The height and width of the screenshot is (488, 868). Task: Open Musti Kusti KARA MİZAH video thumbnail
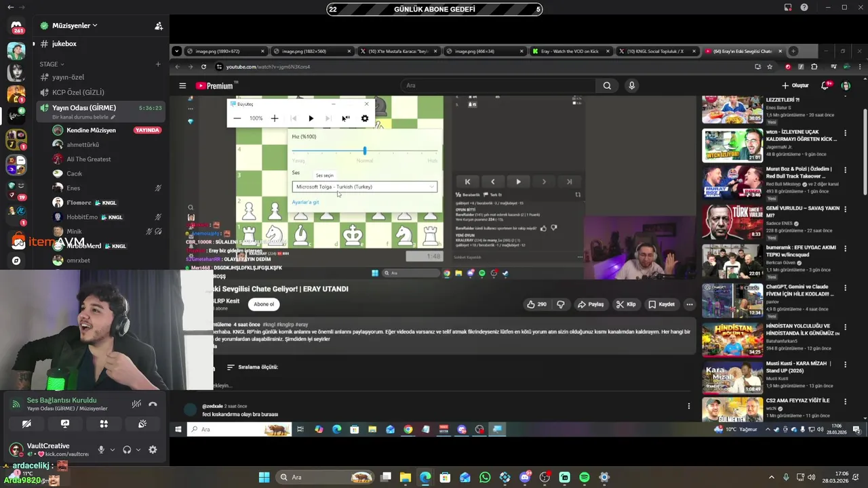(x=732, y=378)
